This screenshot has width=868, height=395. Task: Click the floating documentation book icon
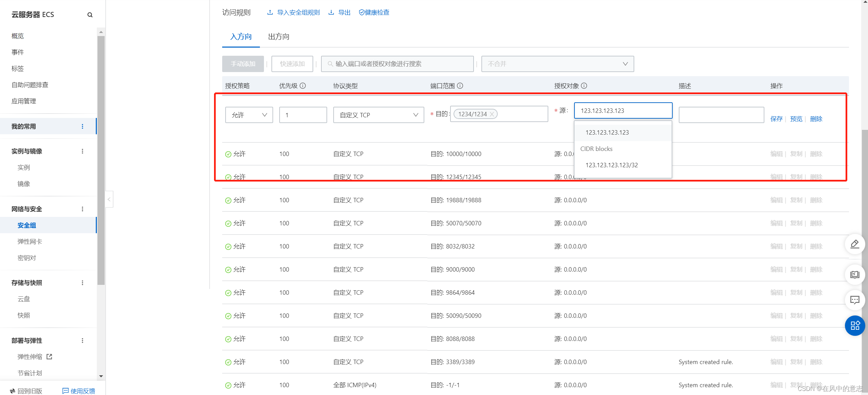(x=855, y=275)
